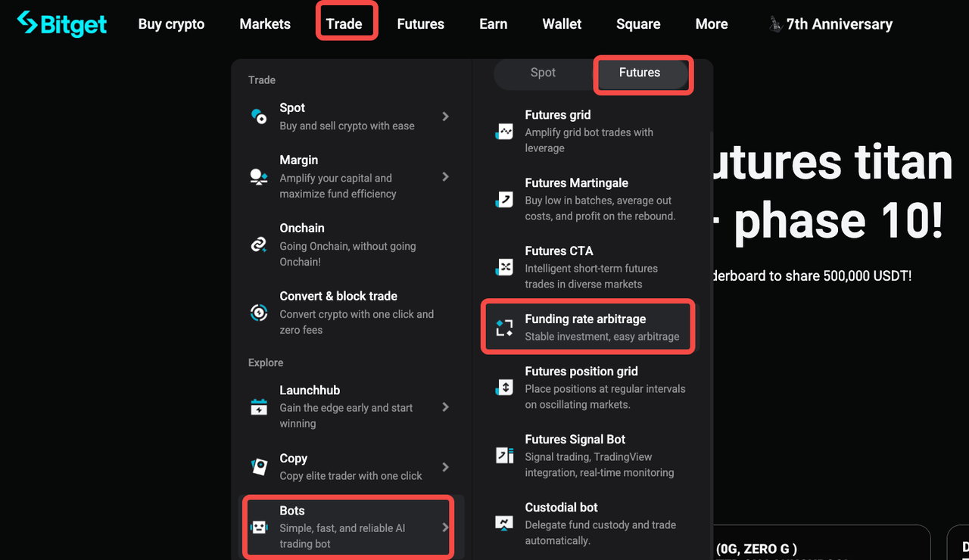Click the Copy trading icon
This screenshot has height=560, width=969.
(258, 467)
